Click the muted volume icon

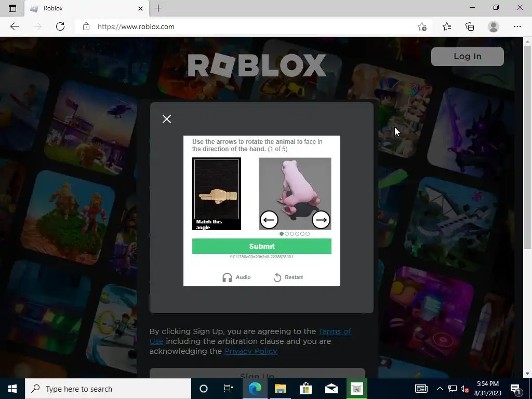click(465, 389)
